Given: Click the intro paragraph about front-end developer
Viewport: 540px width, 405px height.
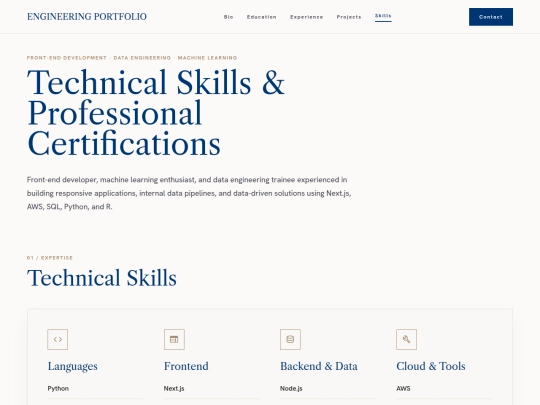Looking at the screenshot, I should click(x=189, y=193).
